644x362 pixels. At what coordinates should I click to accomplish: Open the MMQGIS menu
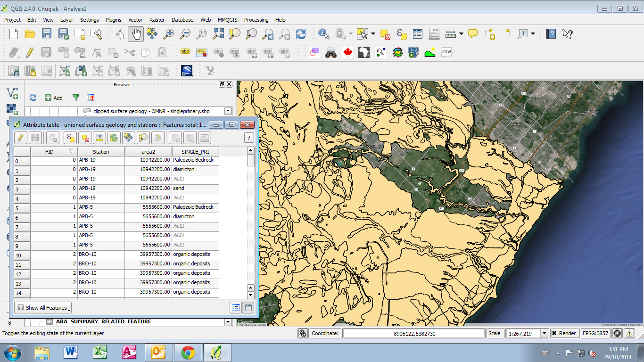click(227, 20)
